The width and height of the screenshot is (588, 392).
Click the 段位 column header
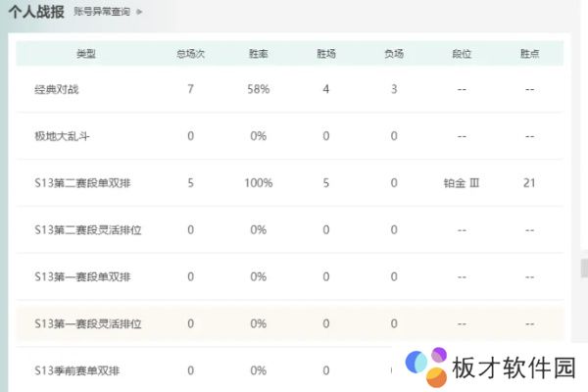[461, 53]
